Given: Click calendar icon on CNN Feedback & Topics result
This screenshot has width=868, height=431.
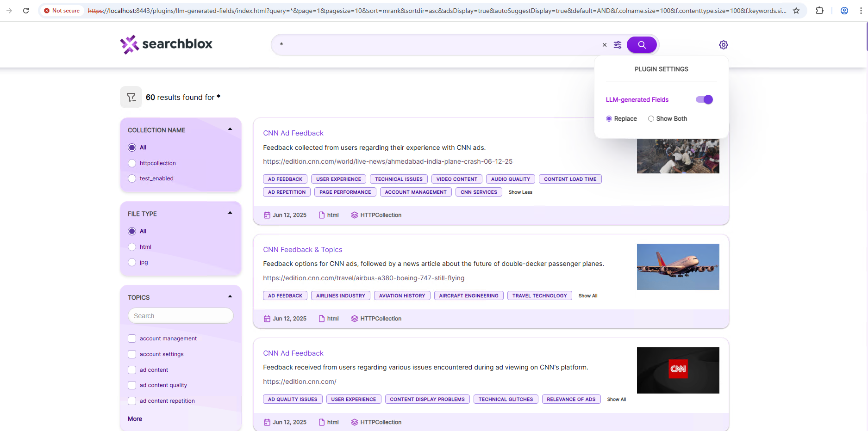Looking at the screenshot, I should (267, 319).
